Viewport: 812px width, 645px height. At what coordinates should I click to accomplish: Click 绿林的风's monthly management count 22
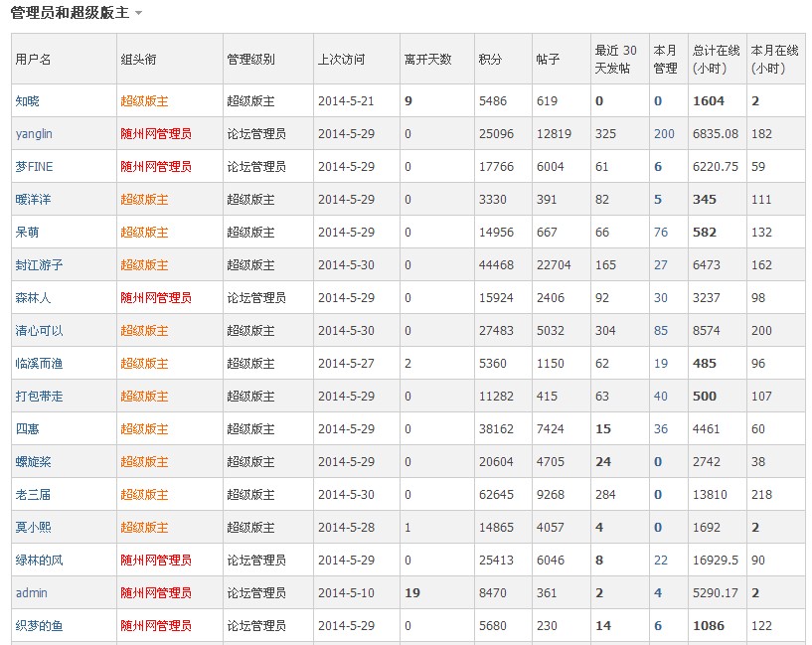pos(661,561)
